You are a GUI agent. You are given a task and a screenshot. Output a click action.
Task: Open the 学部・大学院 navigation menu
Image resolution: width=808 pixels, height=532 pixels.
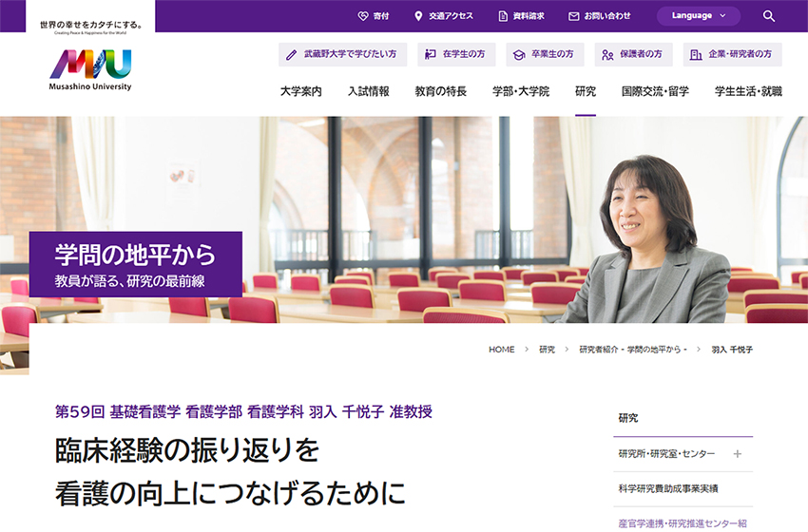[x=521, y=91]
